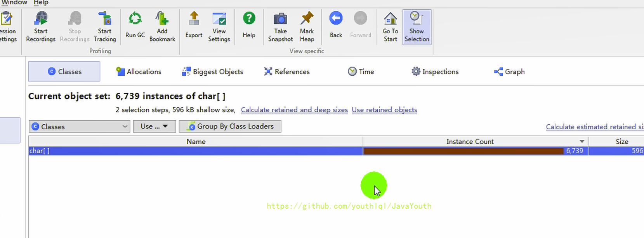Open the References view tab
644x238 pixels.
pos(287,71)
